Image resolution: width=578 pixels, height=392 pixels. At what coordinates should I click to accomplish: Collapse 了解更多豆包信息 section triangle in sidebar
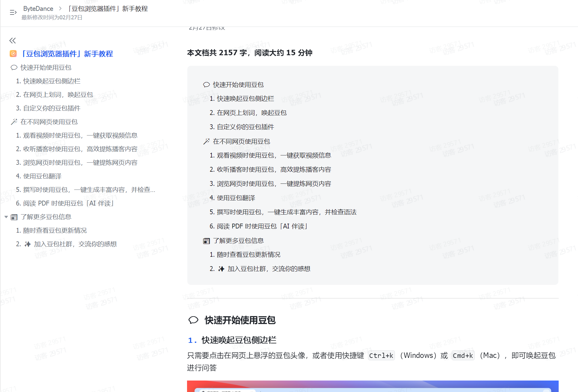tap(6, 217)
